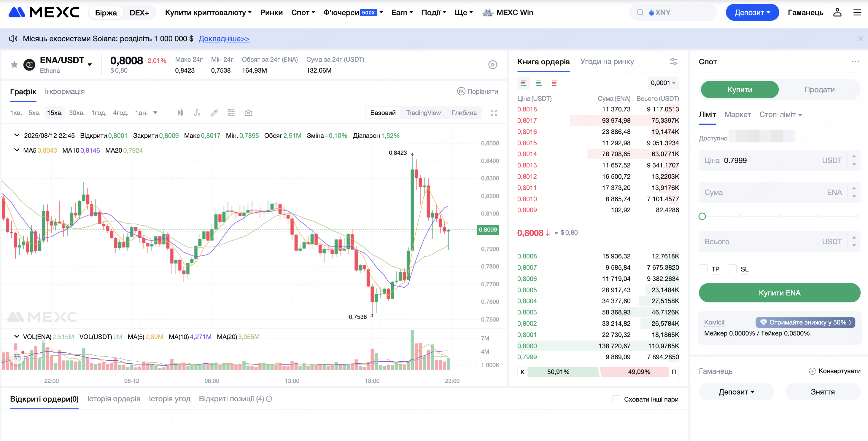Image resolution: width=868 pixels, height=441 pixels.
Task: Collapse the MA indicator row
Action: (16, 150)
